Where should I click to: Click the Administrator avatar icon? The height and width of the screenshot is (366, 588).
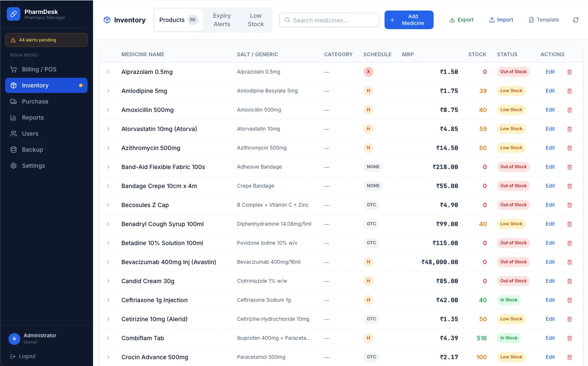point(14,339)
